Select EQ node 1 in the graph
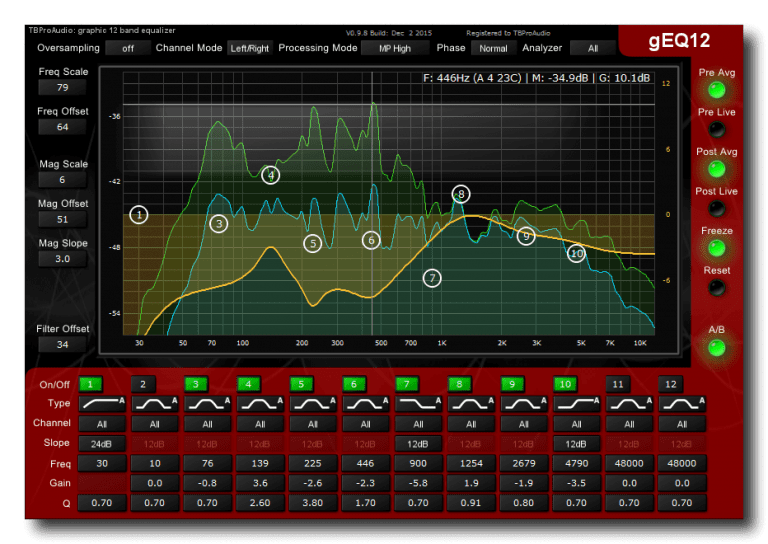The image size is (768, 544). [x=139, y=214]
